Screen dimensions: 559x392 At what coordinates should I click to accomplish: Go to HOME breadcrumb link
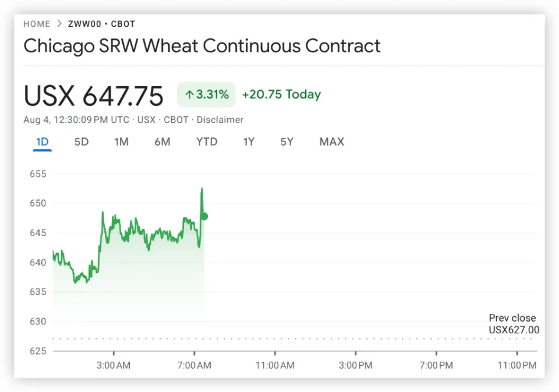point(37,24)
